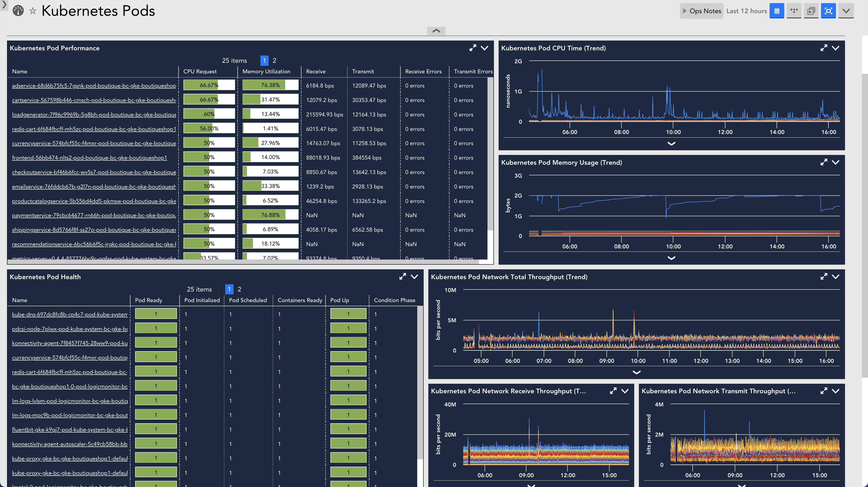Collapse the dashboard header with the chevron
The height and width of the screenshot is (487, 868).
point(436,31)
